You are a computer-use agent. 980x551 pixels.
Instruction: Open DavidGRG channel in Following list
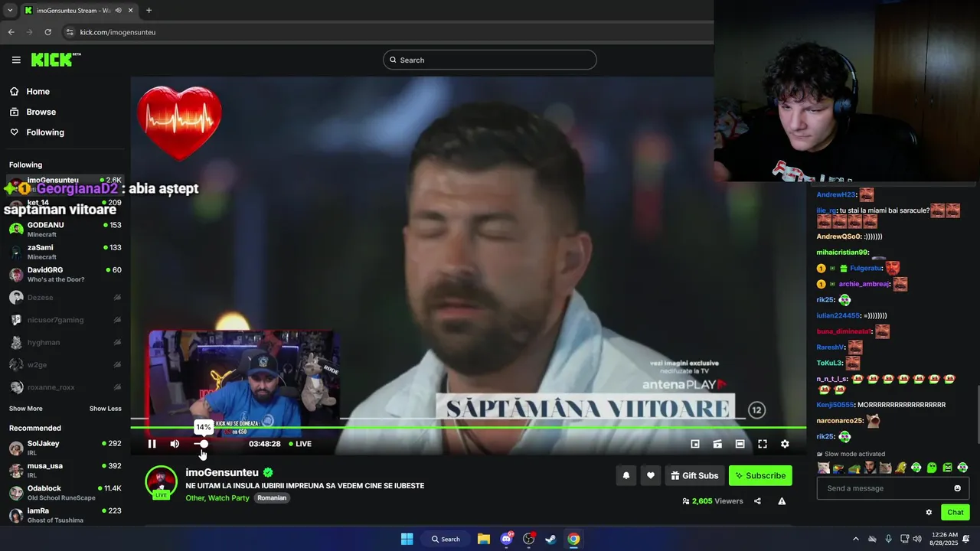tap(65, 274)
